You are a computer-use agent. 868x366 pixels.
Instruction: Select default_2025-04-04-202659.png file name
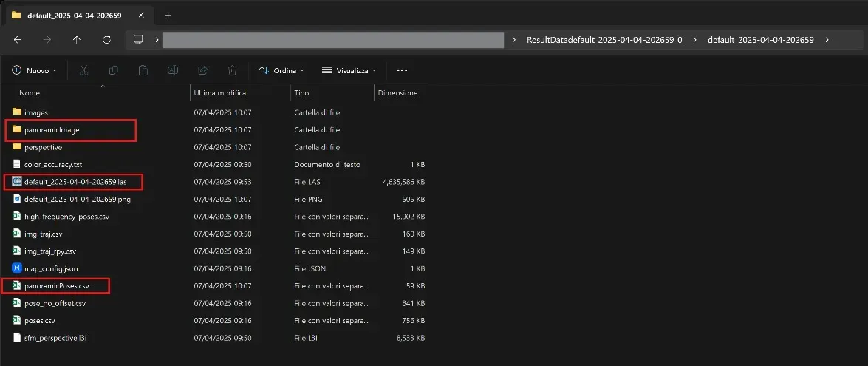click(x=78, y=199)
